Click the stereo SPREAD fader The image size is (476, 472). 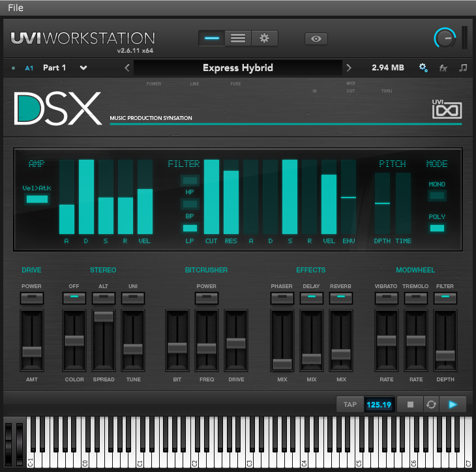coord(104,317)
